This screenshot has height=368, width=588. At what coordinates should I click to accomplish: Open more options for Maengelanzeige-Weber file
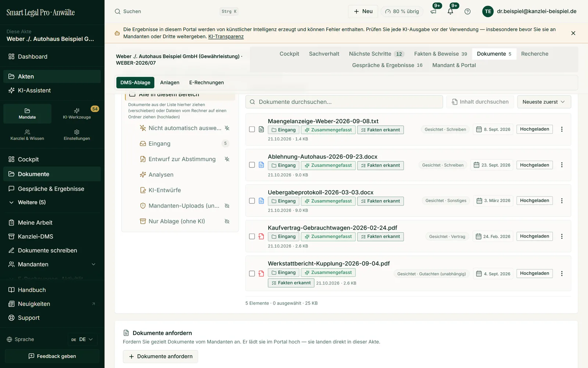562,129
